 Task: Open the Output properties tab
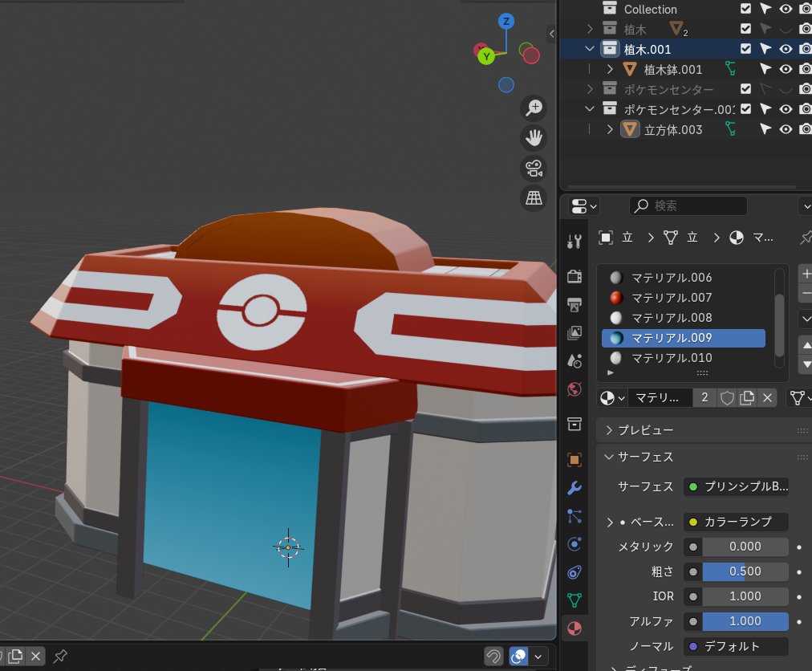coord(574,305)
